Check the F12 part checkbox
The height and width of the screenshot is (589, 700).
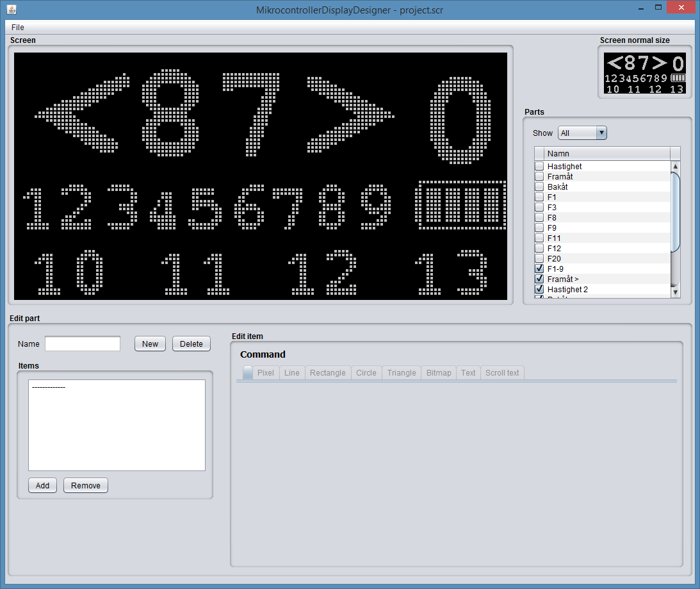pos(539,249)
